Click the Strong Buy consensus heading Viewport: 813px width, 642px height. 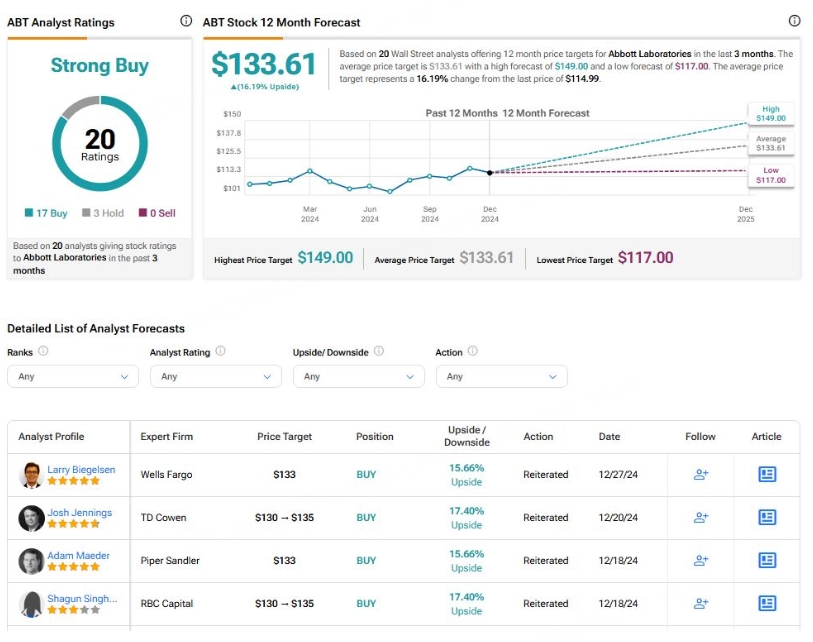pos(100,66)
